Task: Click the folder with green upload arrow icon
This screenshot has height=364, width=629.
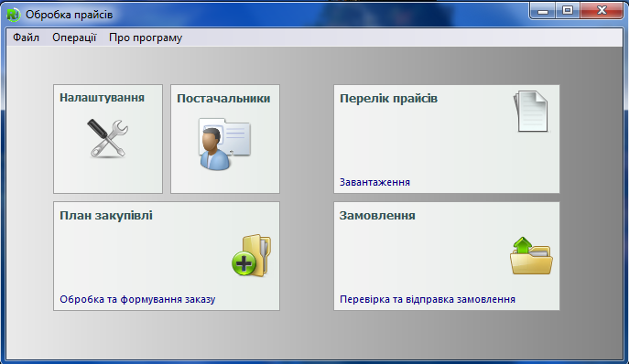Action: pos(531,256)
